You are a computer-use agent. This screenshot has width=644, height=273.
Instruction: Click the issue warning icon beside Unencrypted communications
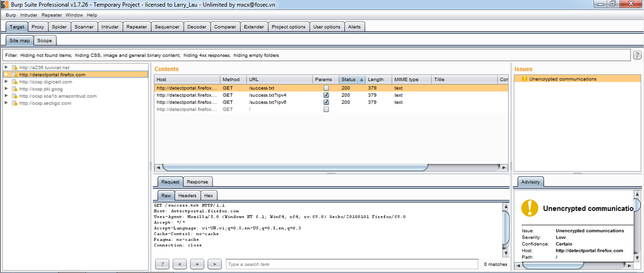[524, 79]
